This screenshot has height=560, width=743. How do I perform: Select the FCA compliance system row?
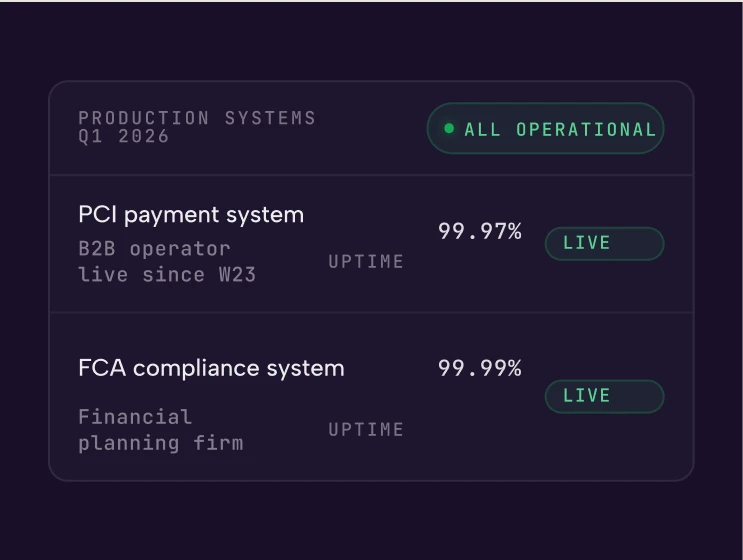(372, 397)
